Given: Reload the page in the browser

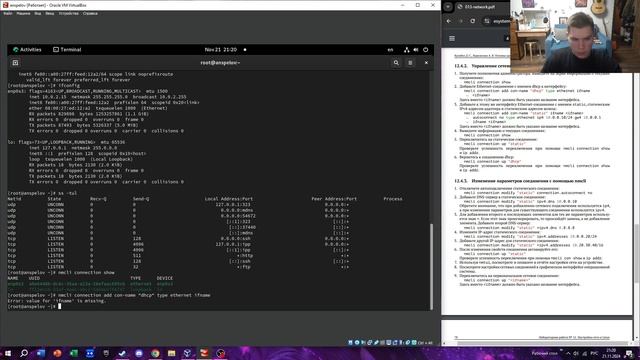Looking at the screenshot, I should pos(473,21).
